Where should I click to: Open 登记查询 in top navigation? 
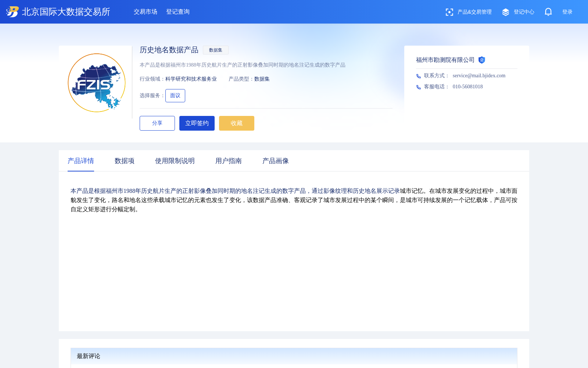coord(178,12)
